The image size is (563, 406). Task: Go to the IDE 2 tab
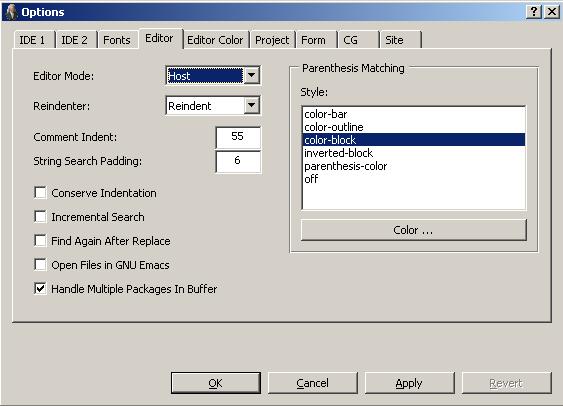coord(74,40)
